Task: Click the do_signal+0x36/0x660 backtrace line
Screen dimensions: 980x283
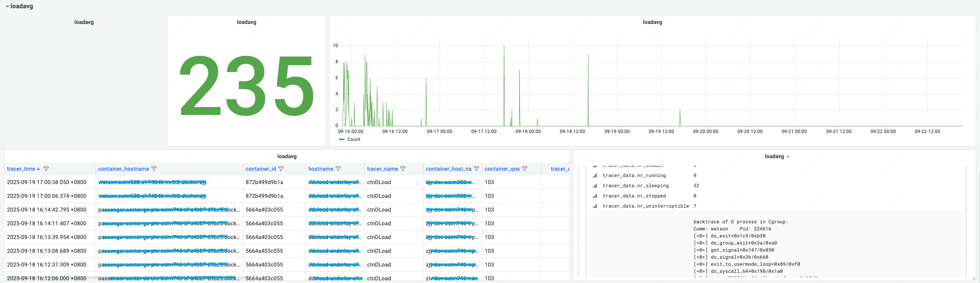Action: 731,257
